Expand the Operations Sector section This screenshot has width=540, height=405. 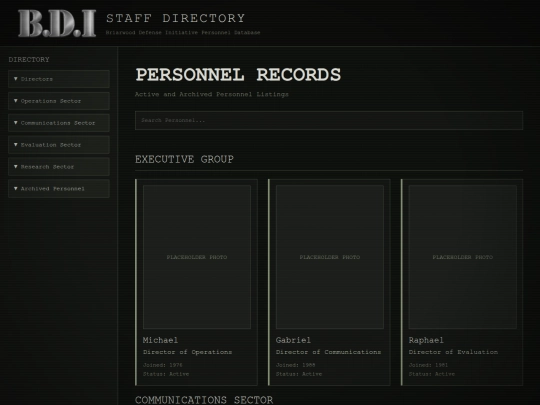59,101
